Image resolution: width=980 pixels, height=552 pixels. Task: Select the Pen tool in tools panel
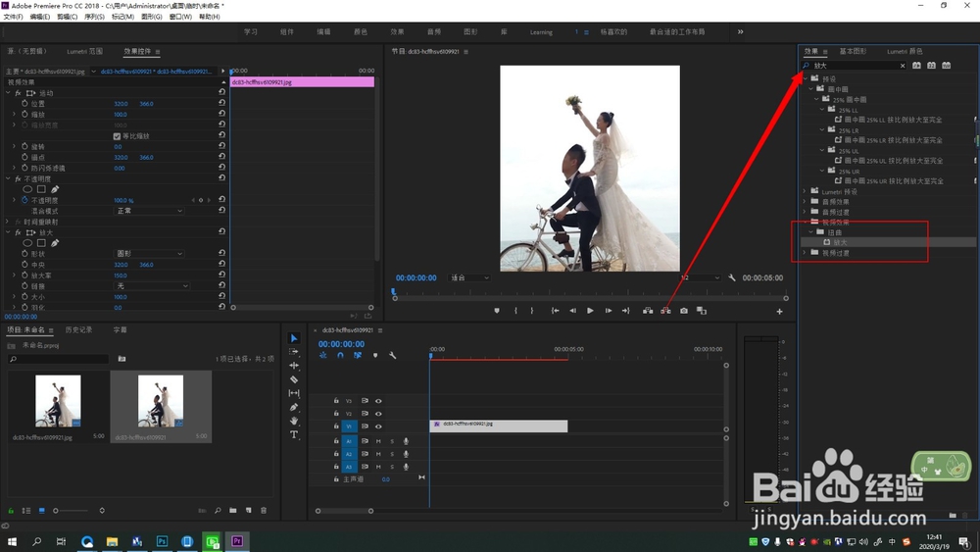click(294, 407)
